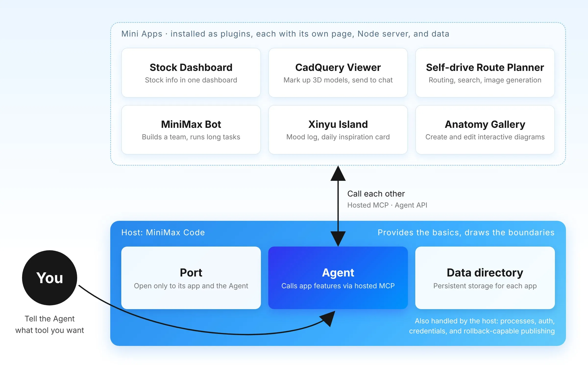Click the Data directory box
Image resolution: width=588 pixels, height=368 pixels.
(x=485, y=278)
